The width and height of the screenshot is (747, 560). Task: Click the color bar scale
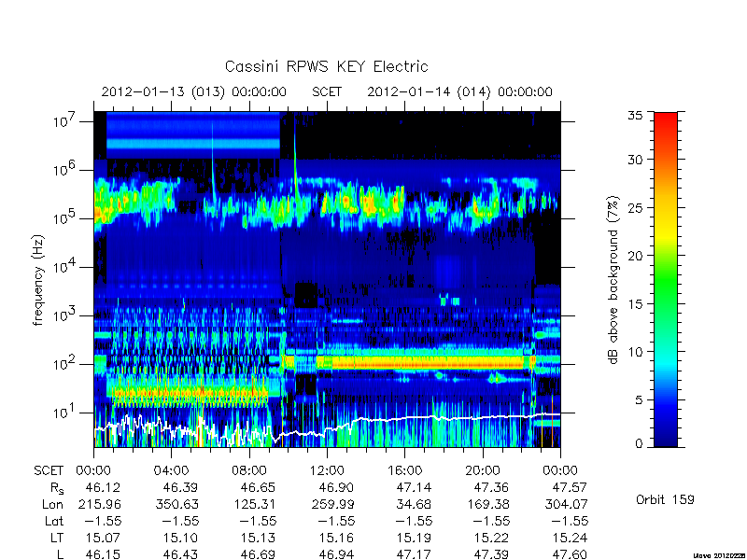tap(666, 279)
